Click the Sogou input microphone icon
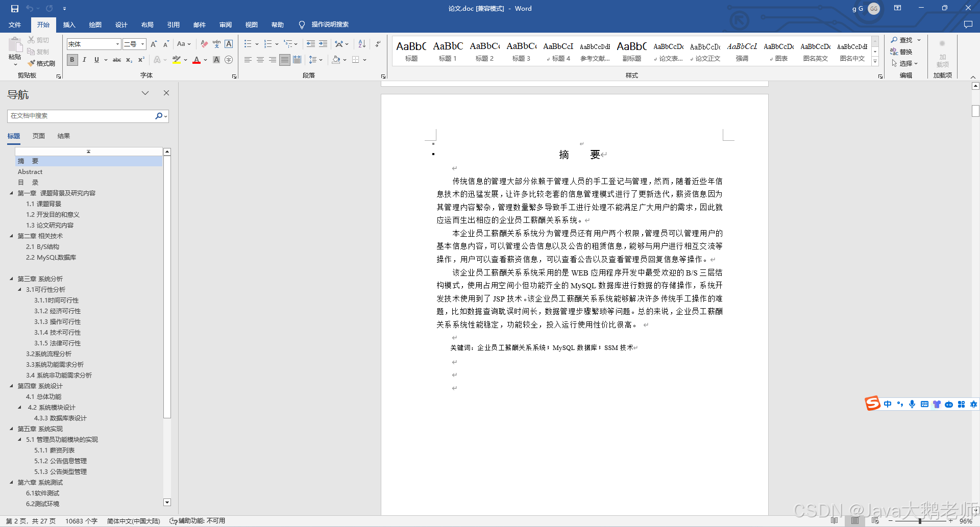The width and height of the screenshot is (980, 527). tap(912, 404)
